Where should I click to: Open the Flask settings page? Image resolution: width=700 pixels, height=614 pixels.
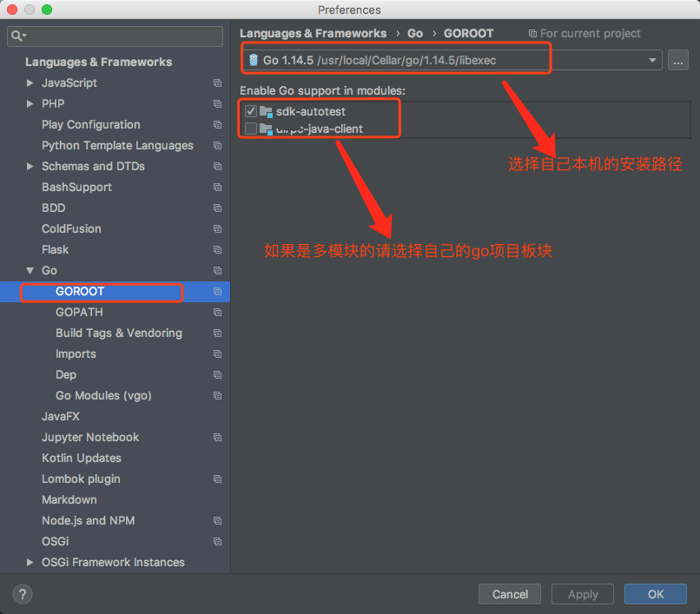point(55,249)
